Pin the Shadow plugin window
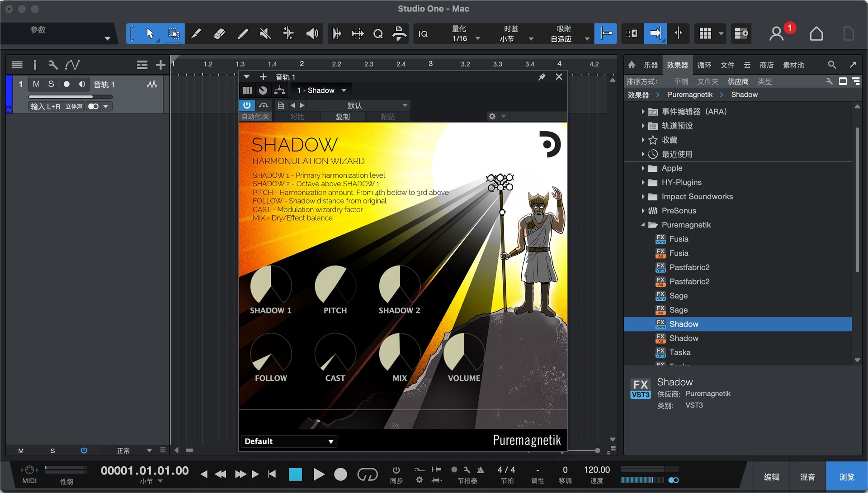The width and height of the screenshot is (868, 493). tap(542, 77)
